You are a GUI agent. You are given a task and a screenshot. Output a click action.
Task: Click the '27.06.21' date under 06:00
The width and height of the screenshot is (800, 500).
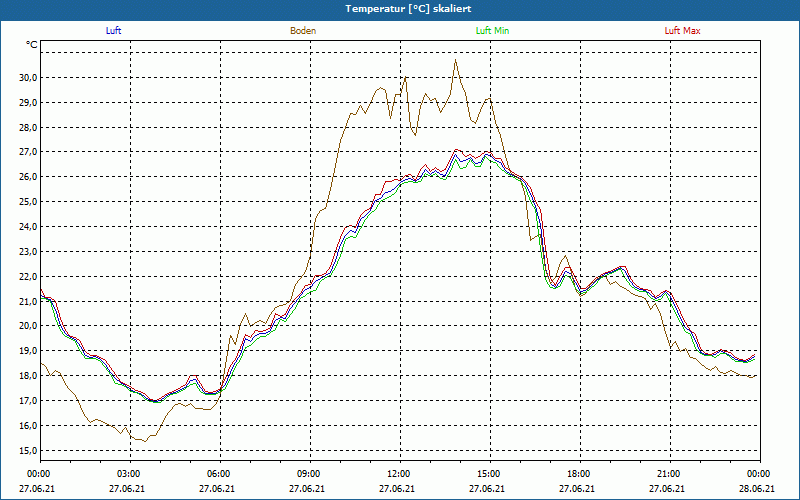217,489
